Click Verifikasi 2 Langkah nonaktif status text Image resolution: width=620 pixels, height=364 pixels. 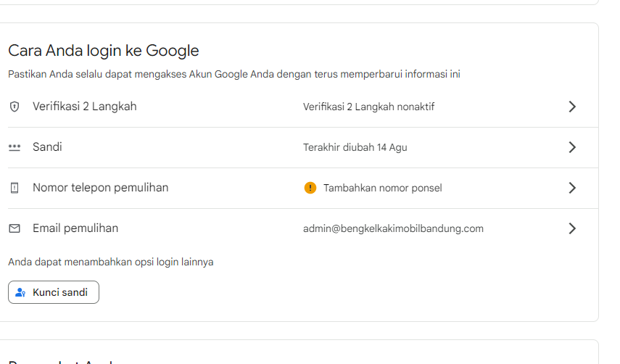(x=368, y=107)
